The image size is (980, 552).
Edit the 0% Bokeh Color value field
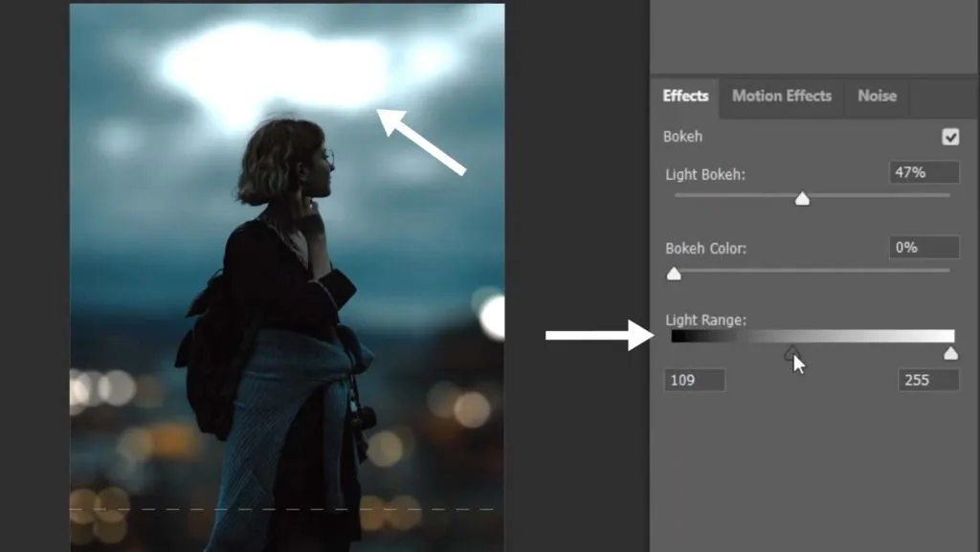point(923,247)
